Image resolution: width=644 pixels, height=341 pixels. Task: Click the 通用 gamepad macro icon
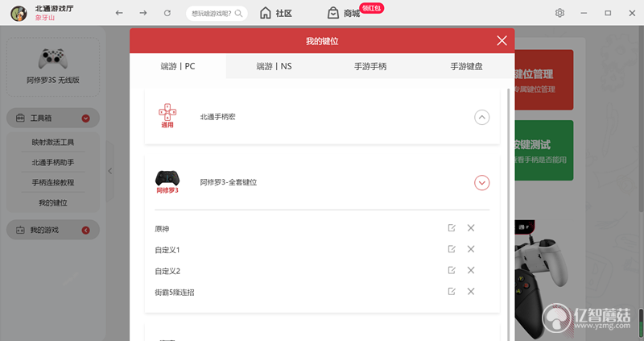(x=167, y=115)
